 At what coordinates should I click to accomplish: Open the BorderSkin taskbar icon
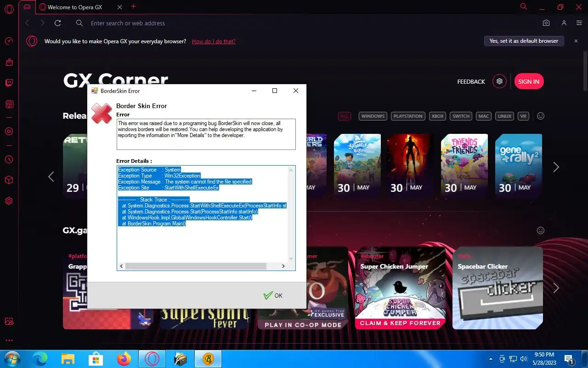click(208, 359)
